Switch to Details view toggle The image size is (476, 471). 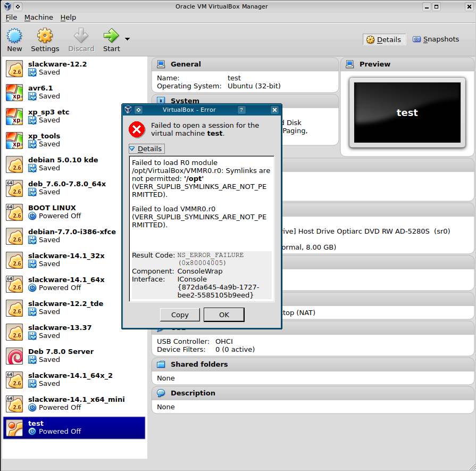[x=384, y=39]
